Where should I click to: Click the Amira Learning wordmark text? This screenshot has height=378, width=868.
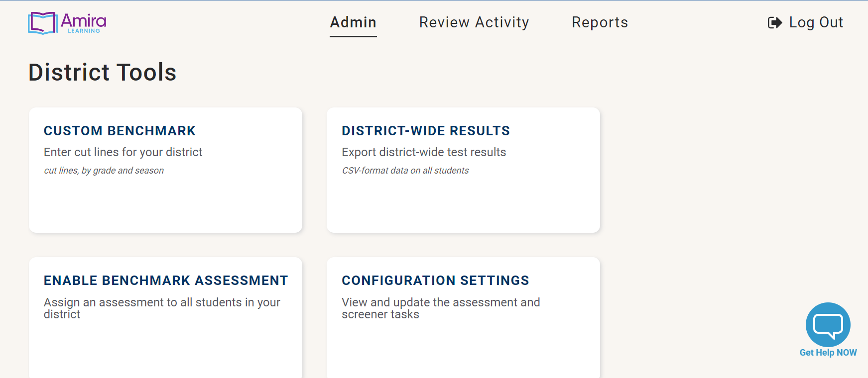click(x=84, y=22)
